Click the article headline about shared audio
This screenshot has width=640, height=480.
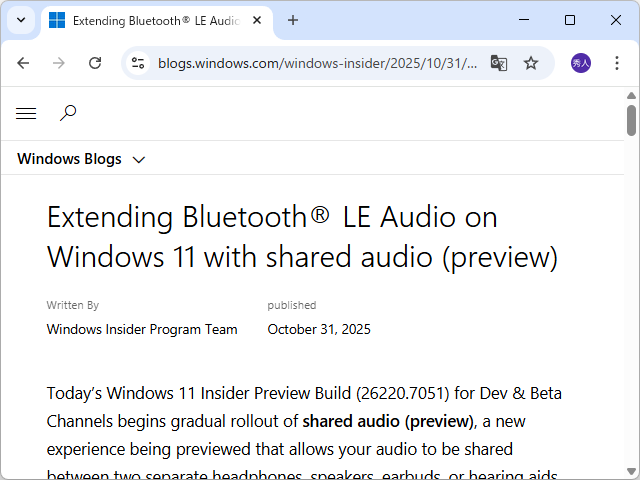tap(301, 237)
